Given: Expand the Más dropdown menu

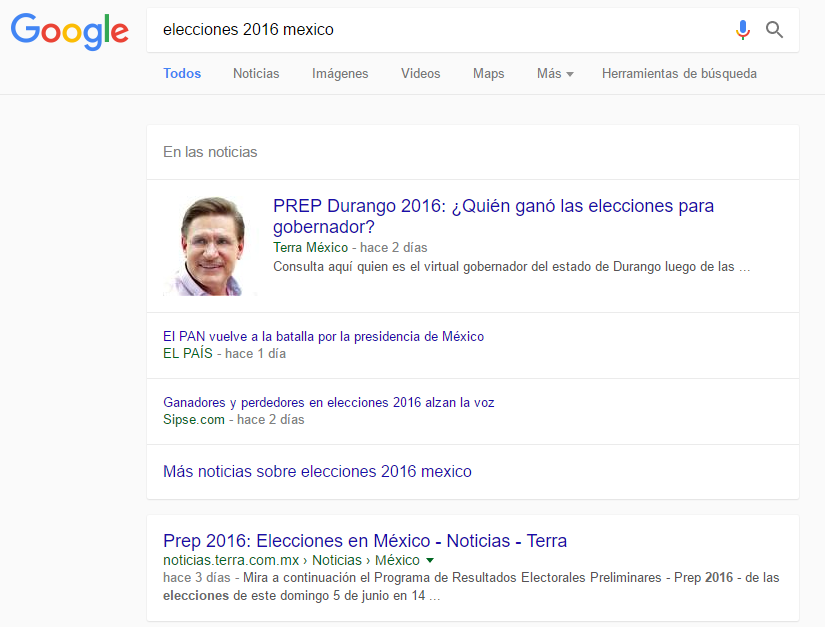Looking at the screenshot, I should [x=555, y=74].
